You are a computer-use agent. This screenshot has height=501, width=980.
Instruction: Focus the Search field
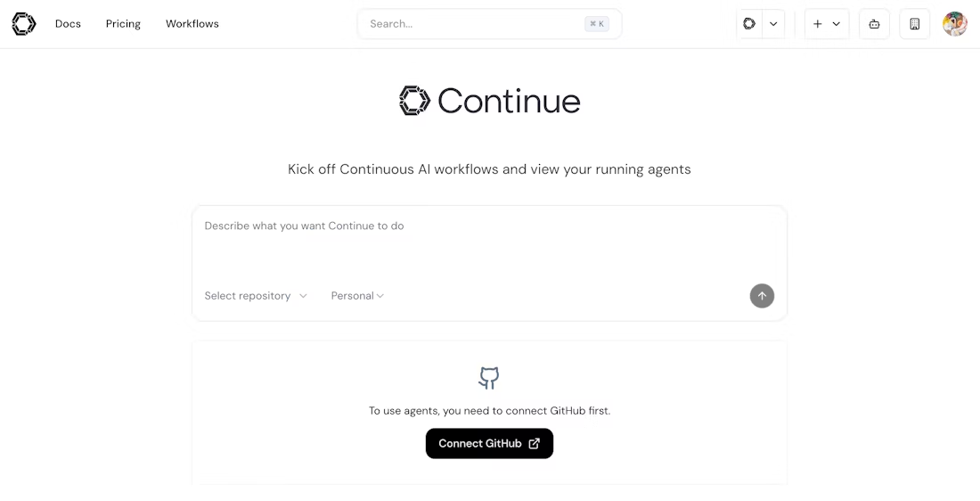(472, 24)
